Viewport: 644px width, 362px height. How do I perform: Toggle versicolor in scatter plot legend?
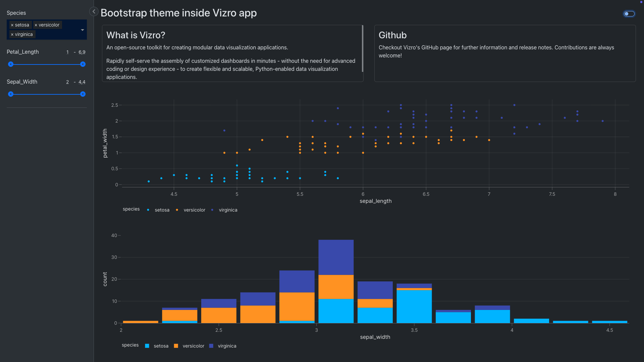(x=194, y=210)
